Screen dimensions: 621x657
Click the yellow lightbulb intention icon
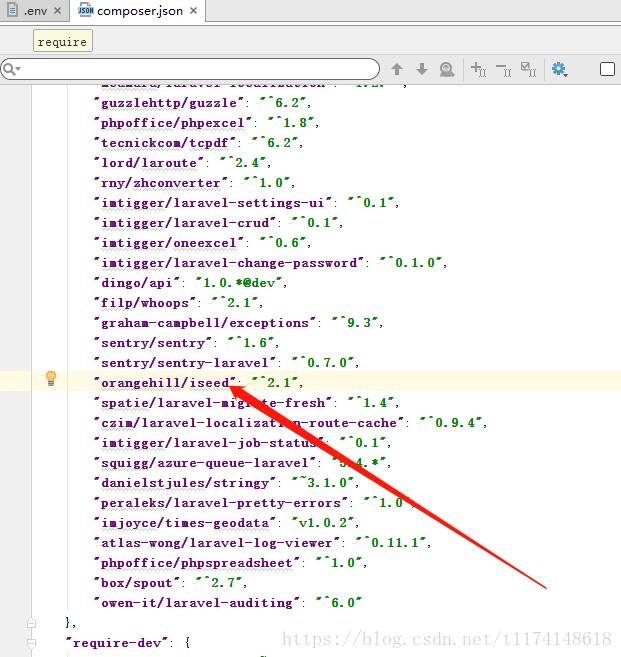(50, 379)
